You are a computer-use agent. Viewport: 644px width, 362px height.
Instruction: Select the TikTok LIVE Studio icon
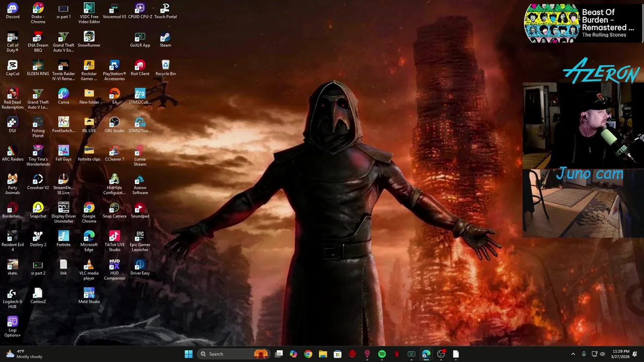[x=114, y=242]
